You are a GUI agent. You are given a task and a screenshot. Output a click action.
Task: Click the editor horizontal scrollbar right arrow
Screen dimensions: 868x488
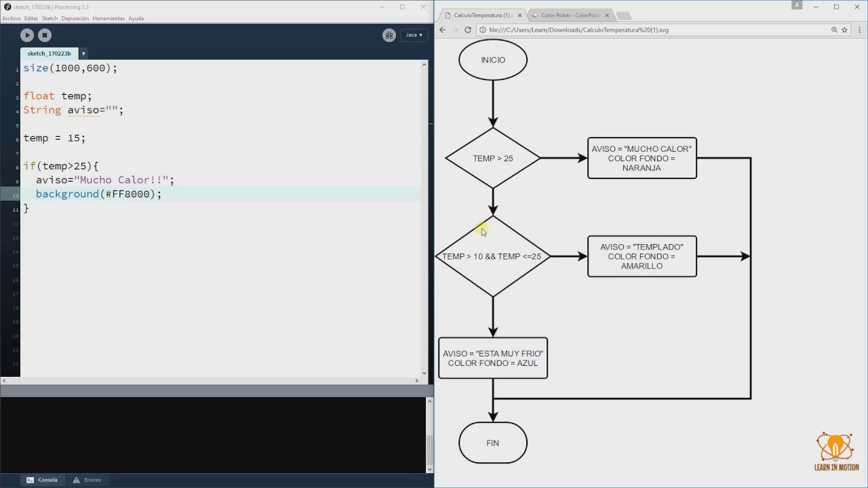click(416, 381)
